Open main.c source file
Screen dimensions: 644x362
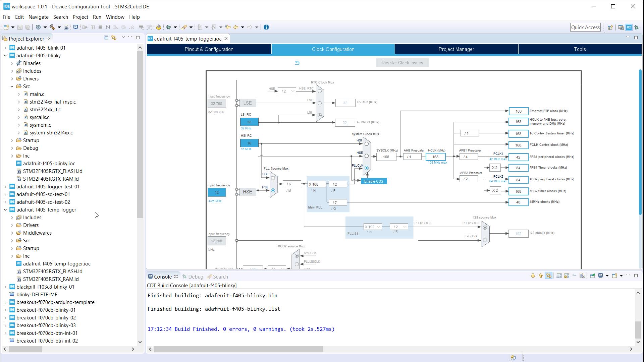tap(37, 94)
